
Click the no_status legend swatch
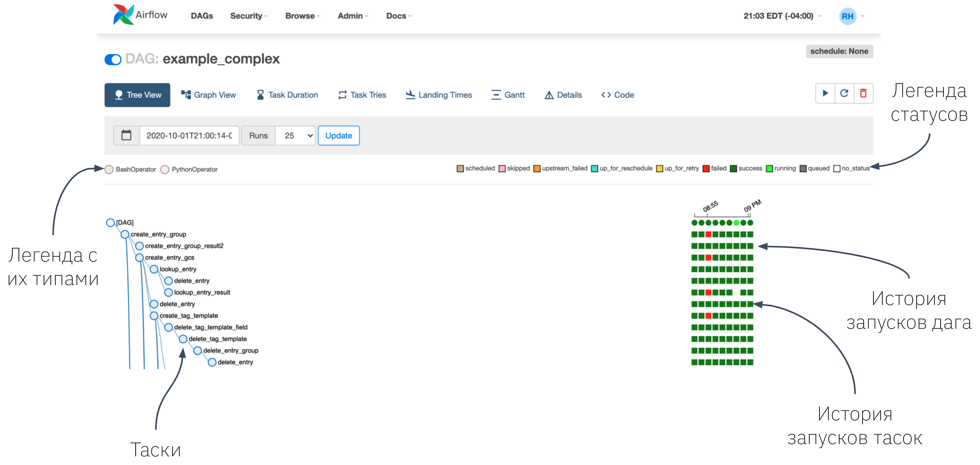point(837,169)
